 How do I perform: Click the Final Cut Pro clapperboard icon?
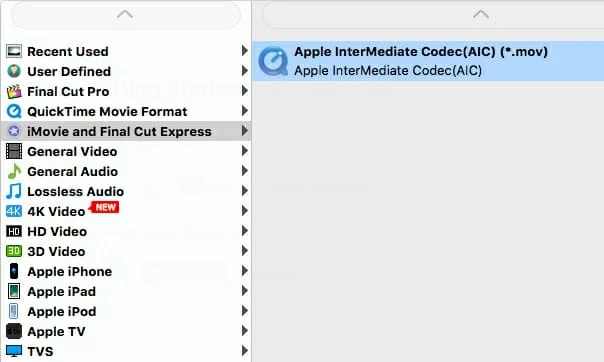point(14,91)
